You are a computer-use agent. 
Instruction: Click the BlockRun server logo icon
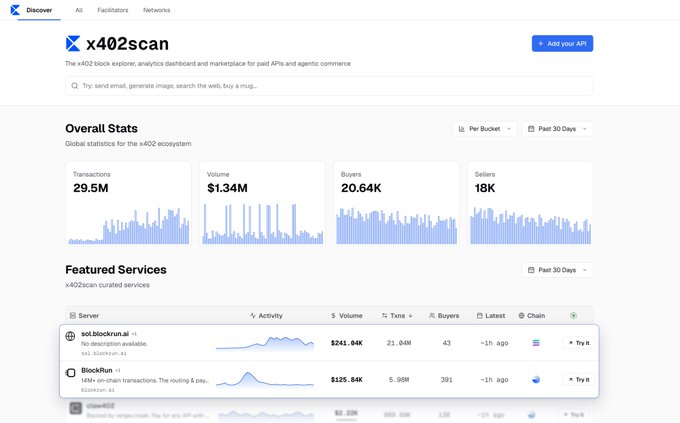[x=70, y=372]
